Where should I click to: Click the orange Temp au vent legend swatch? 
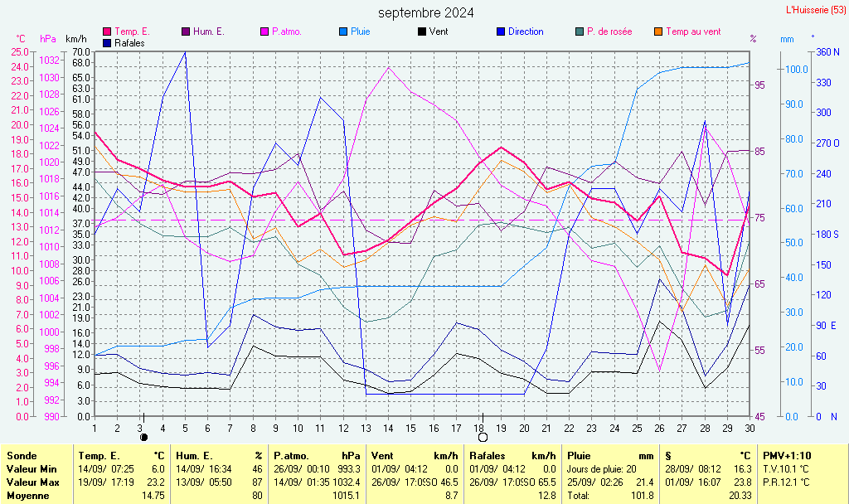coord(658,32)
